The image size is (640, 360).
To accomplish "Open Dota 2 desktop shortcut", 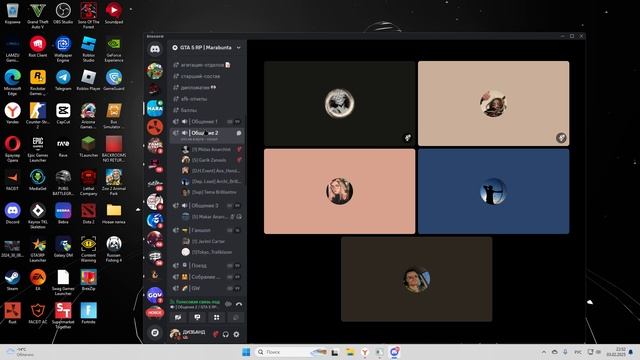I will 89,213.
